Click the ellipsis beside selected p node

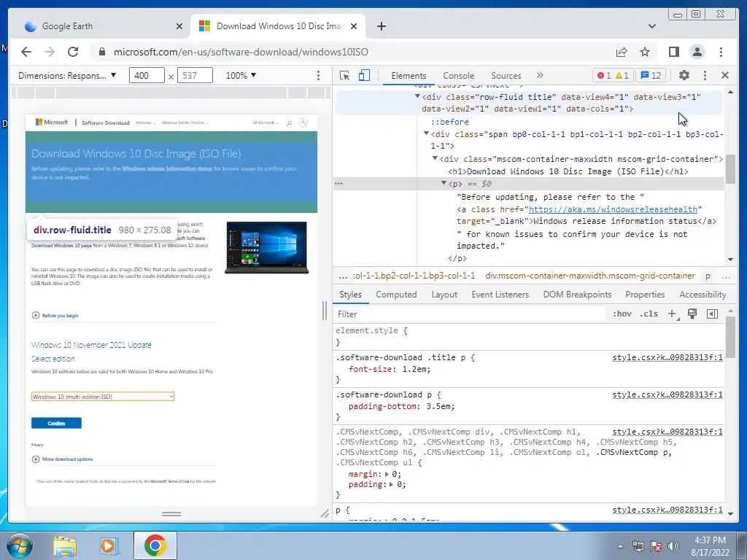point(338,183)
